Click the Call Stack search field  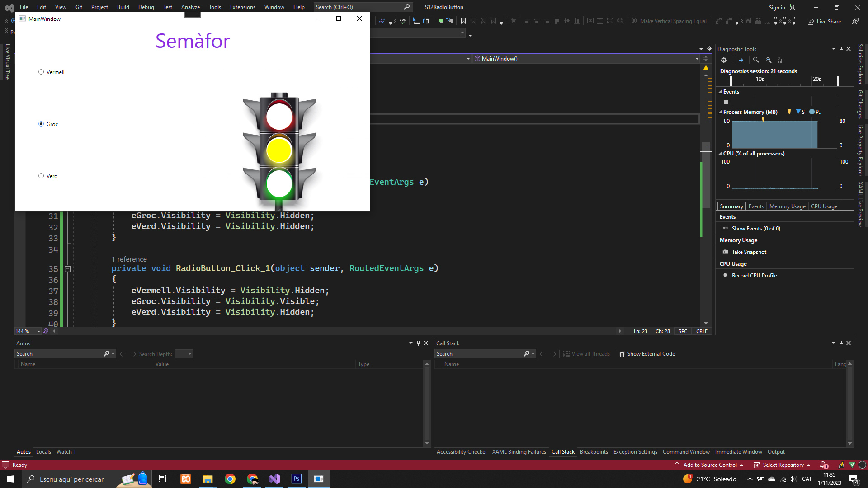(x=479, y=354)
